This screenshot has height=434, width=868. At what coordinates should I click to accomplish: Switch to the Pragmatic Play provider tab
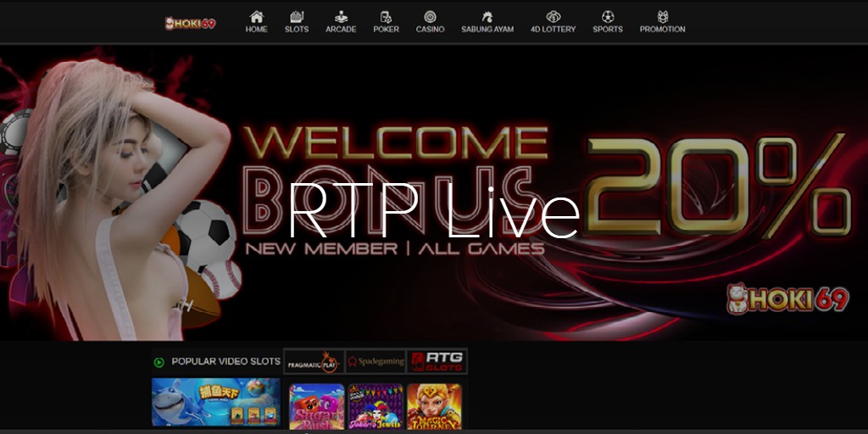coord(313,361)
